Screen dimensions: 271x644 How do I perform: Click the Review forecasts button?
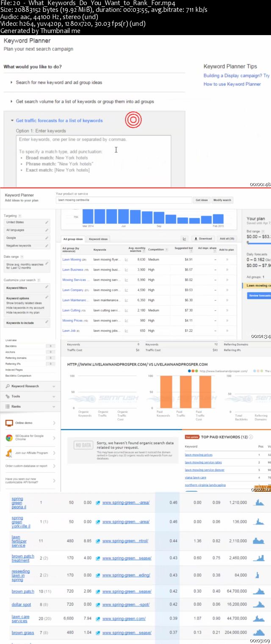pyautogui.click(x=260, y=296)
